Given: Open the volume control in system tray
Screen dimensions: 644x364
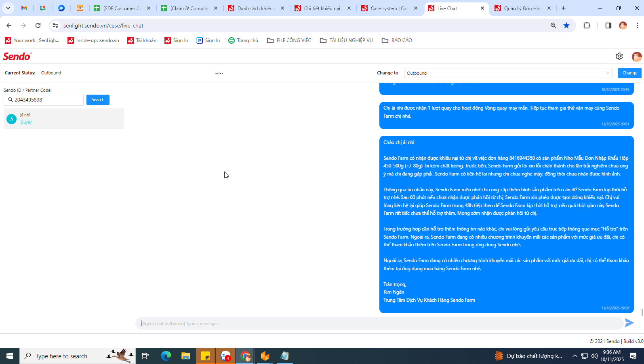Looking at the screenshot, I should point(594,356).
